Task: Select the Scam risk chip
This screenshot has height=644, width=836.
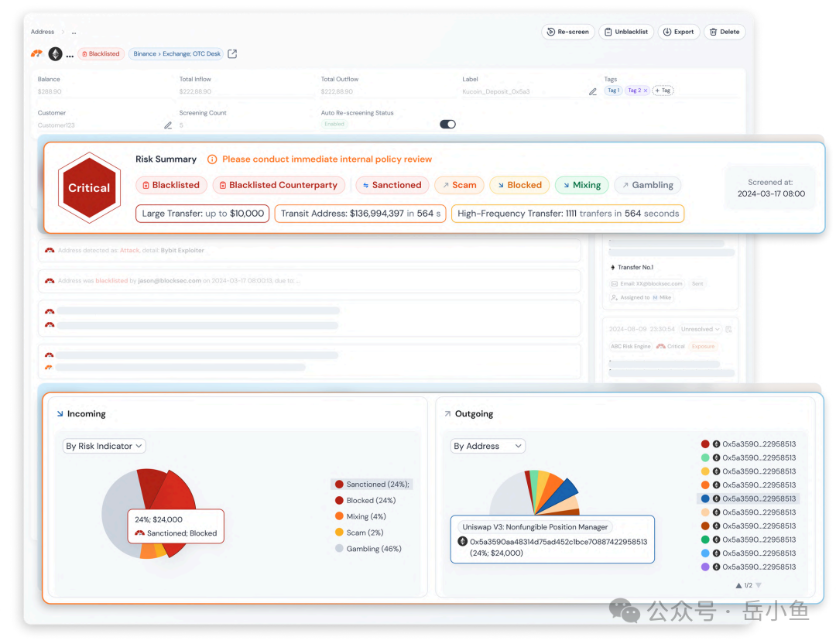Action: click(459, 185)
